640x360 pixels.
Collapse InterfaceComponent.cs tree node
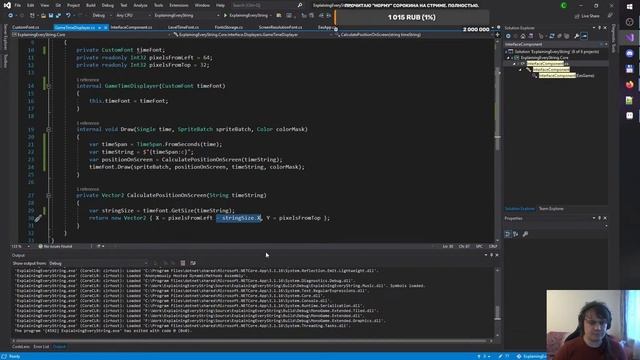514,64
